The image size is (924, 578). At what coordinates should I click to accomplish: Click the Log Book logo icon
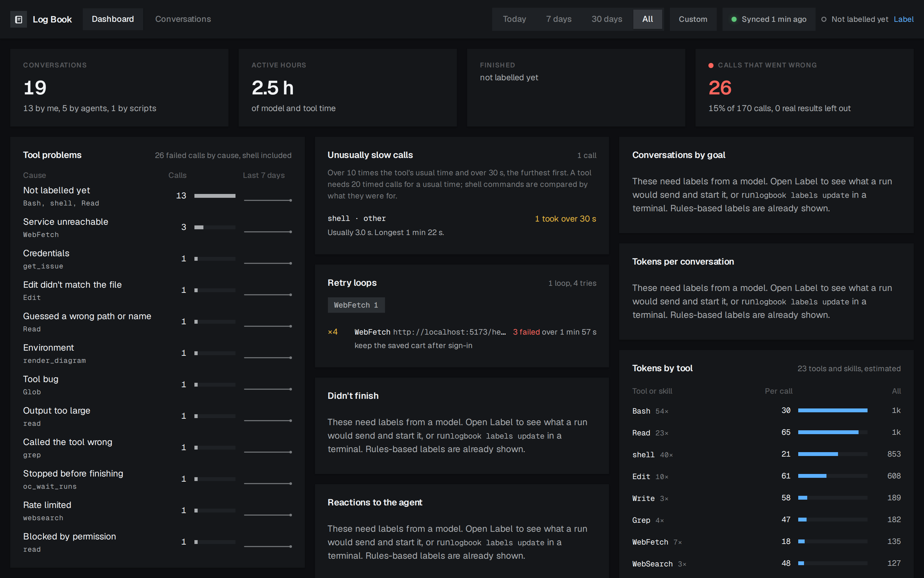pos(18,20)
